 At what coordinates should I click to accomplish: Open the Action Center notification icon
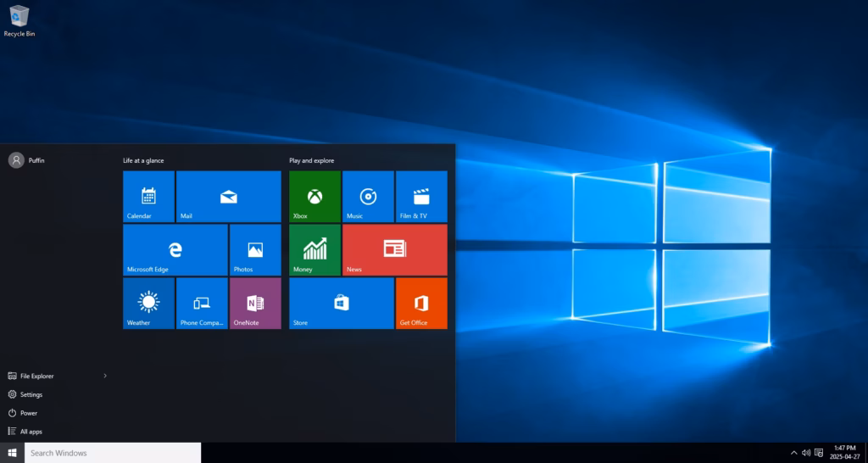pos(819,453)
